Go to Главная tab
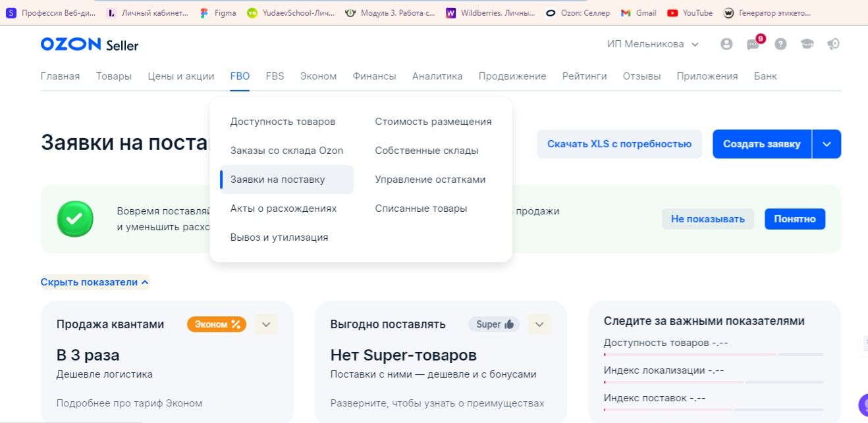 (x=60, y=76)
